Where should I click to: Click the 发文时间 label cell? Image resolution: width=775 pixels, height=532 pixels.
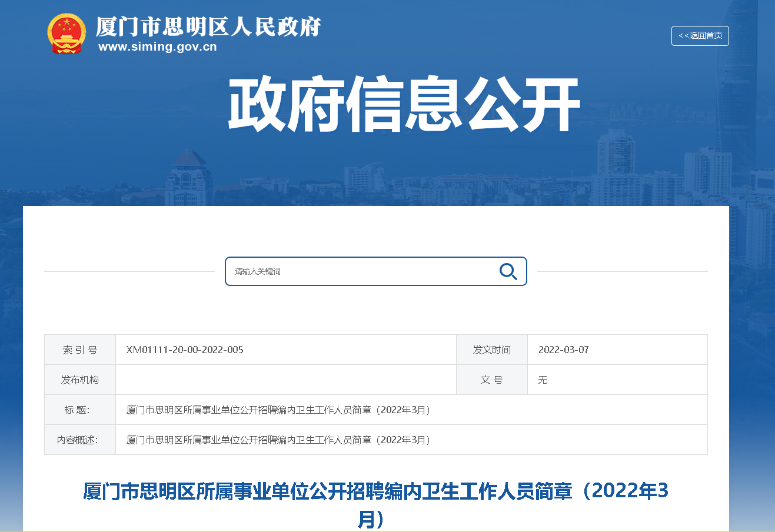click(492, 350)
